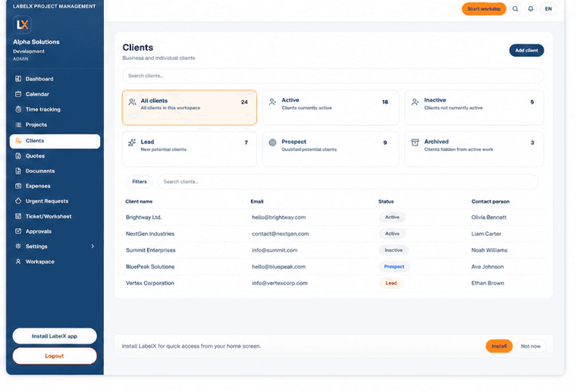Click the Client name column header
576x392 pixels.
pos(139,202)
